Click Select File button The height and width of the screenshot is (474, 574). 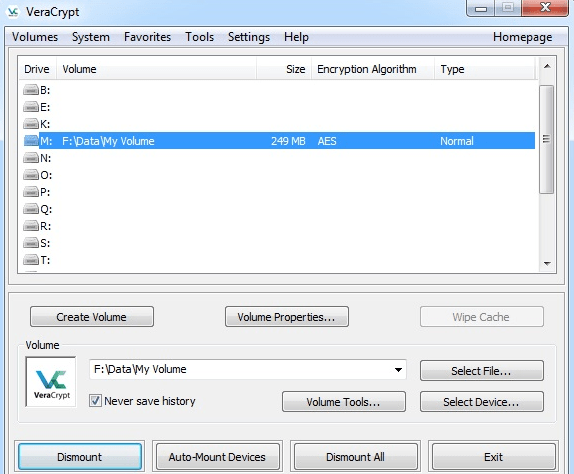coord(481,370)
